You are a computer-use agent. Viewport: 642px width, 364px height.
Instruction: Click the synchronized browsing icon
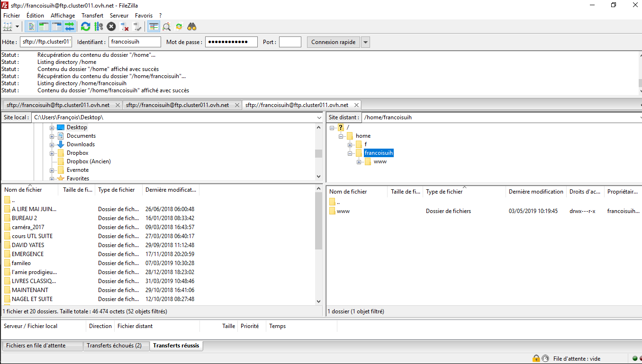(x=179, y=27)
